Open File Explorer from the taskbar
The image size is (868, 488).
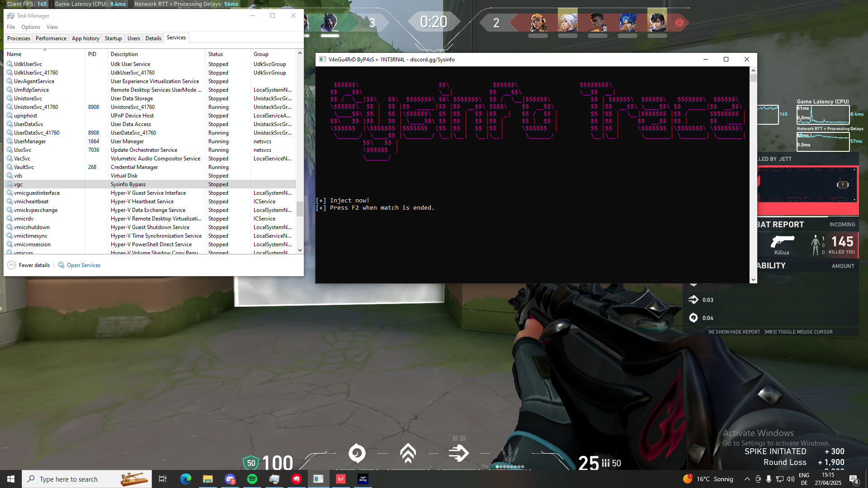208,479
